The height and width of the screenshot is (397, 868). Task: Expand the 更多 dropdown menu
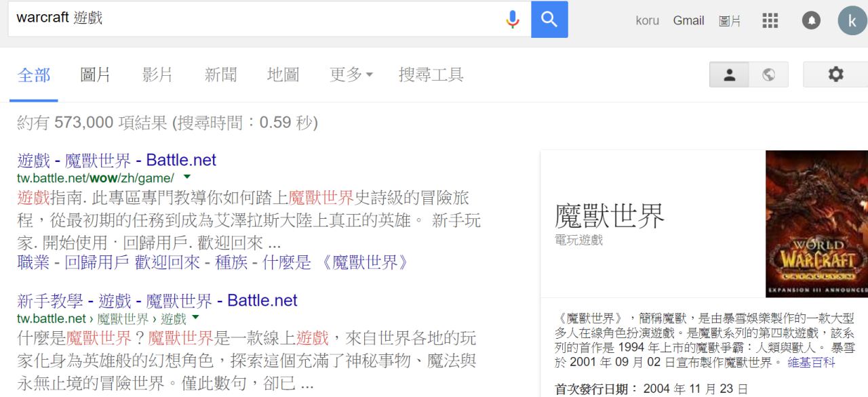351,75
